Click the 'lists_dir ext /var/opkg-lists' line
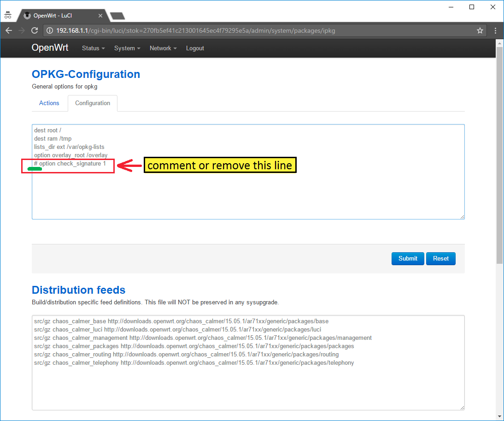Viewport: 504px width, 421px height. (69, 147)
